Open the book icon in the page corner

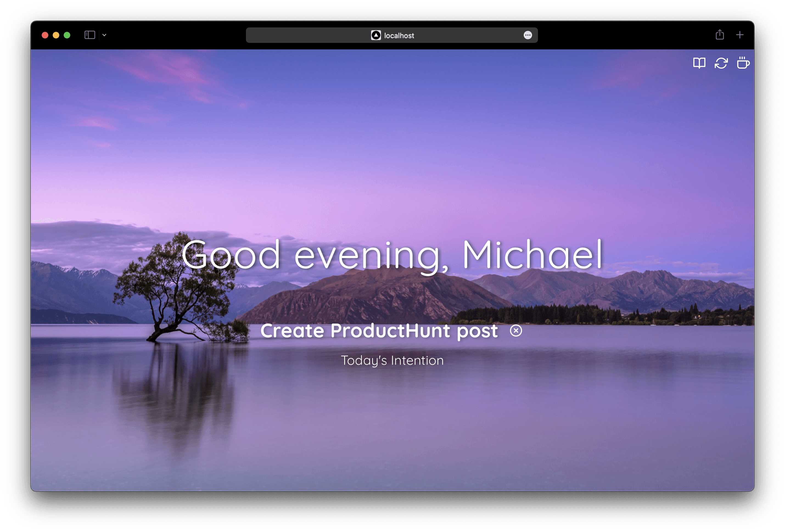(x=699, y=63)
